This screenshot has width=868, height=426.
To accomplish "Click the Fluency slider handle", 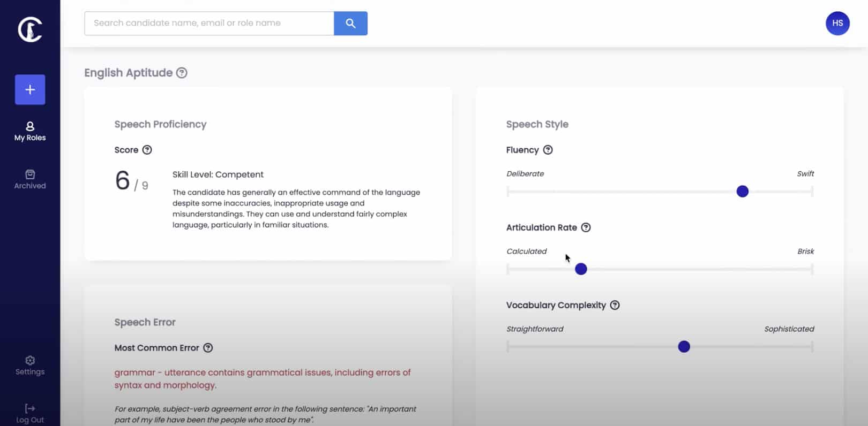I will pyautogui.click(x=742, y=192).
